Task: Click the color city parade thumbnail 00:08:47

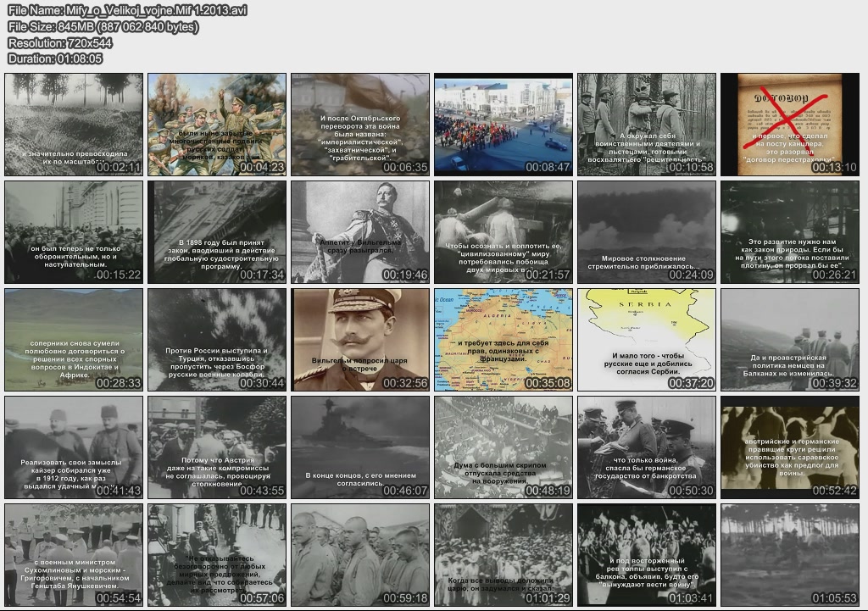Action: [504, 125]
